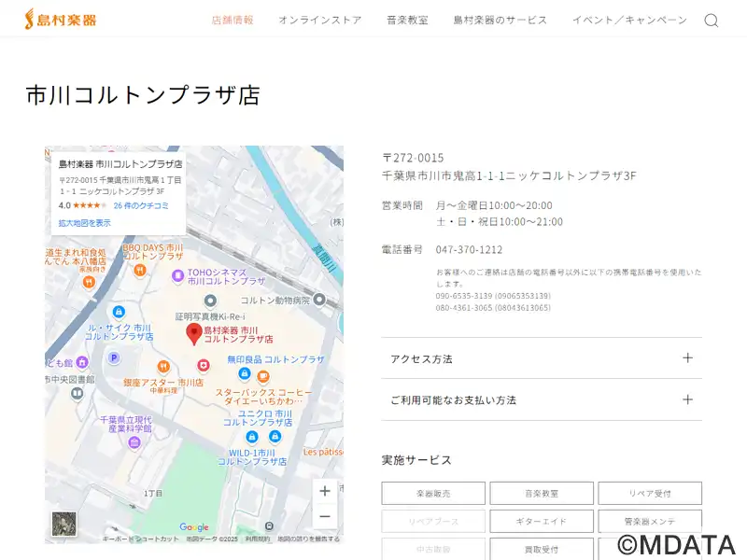747x560 pixels.
Task: Click the リペア受付 service button
Action: click(x=650, y=494)
